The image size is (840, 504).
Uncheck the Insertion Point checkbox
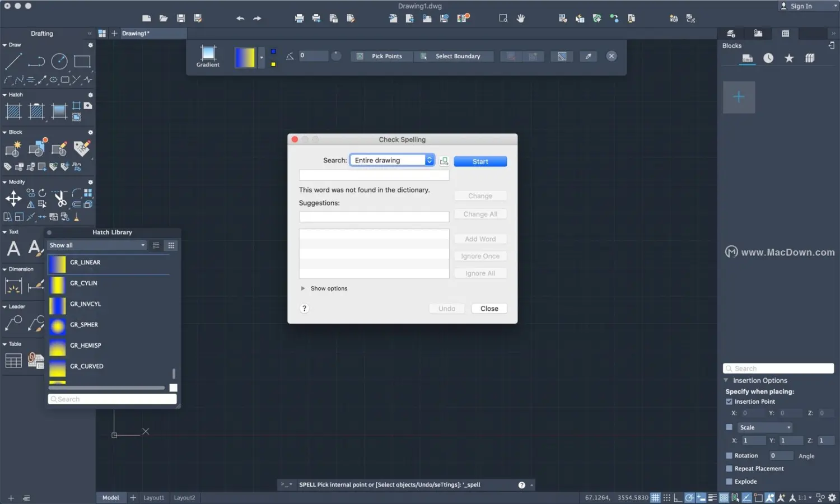[729, 402]
